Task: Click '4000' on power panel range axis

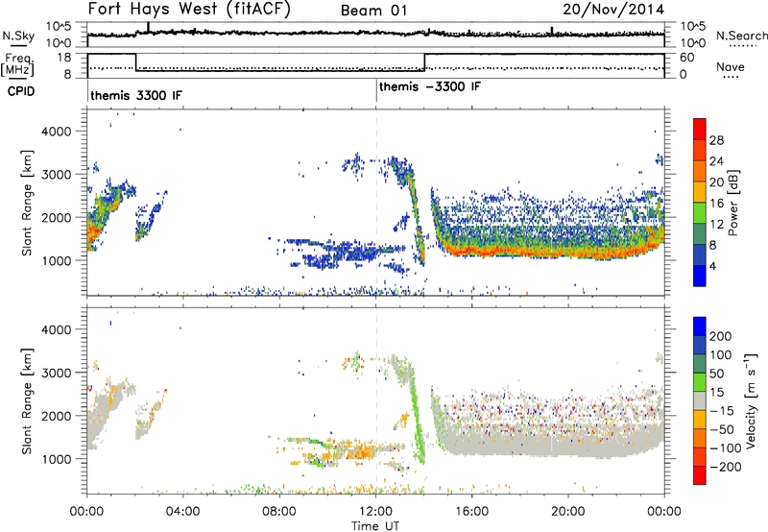Action: [x=56, y=132]
